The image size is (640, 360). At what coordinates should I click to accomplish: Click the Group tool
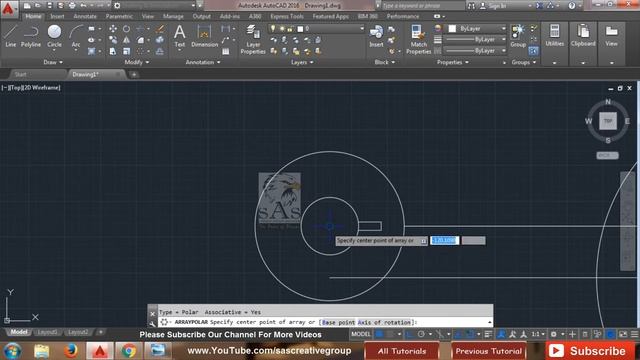coord(518,36)
